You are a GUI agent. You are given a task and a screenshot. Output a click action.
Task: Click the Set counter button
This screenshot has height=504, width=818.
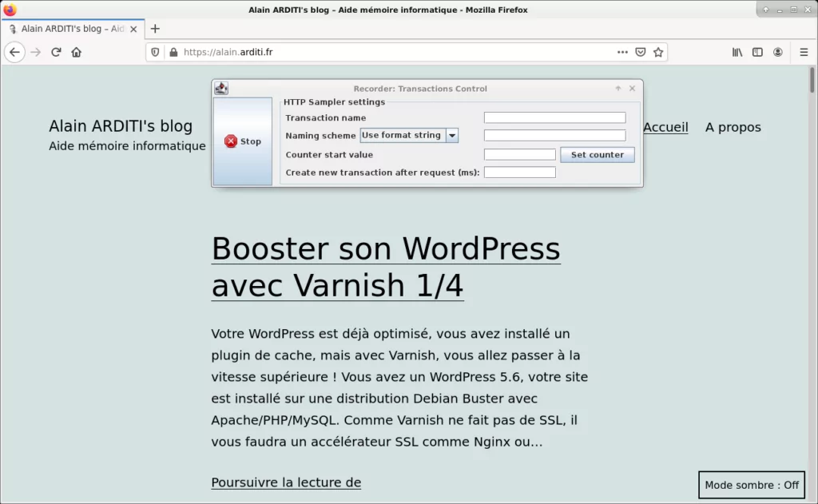coord(598,154)
